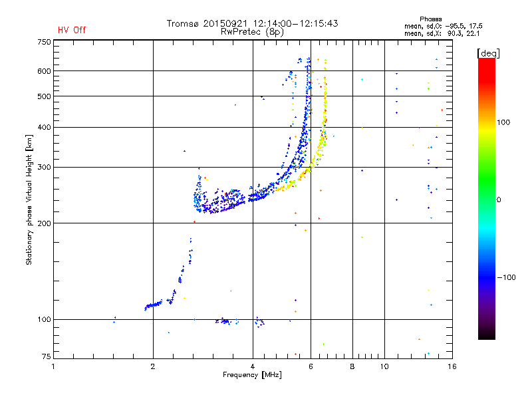Click the '[deg]' colorbar unit label
Image resolution: width=532 pixels, height=399 pixels.
(488, 53)
